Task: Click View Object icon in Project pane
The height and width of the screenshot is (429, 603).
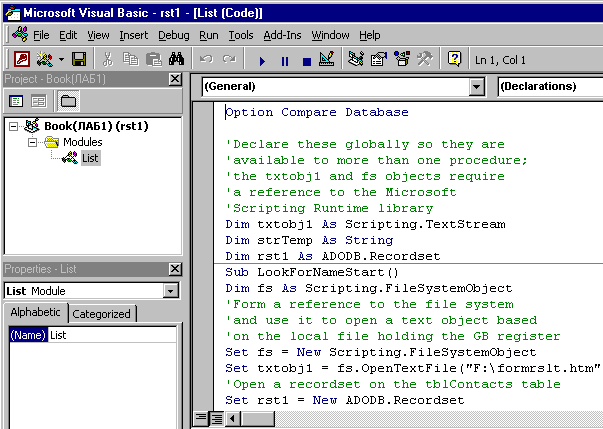Action: click(39, 101)
